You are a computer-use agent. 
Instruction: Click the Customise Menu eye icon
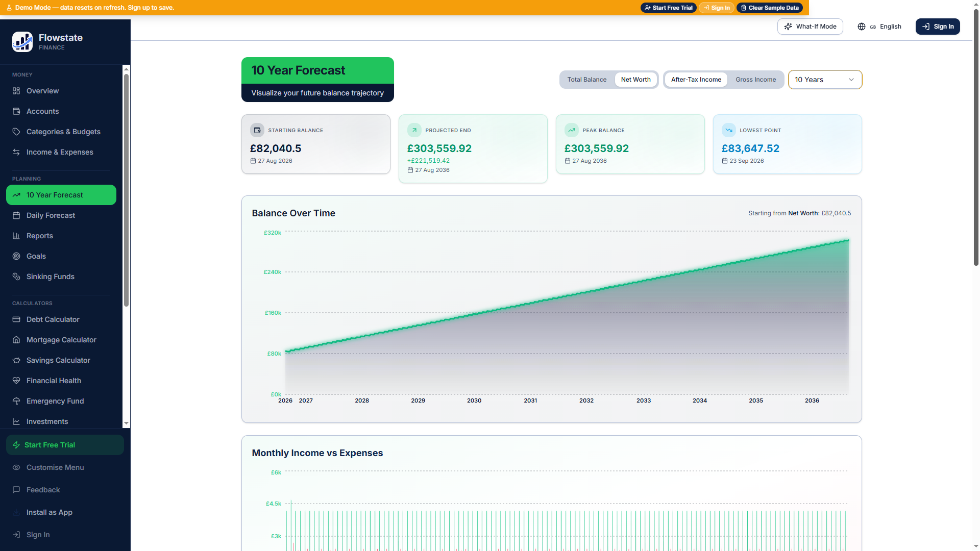pyautogui.click(x=16, y=467)
